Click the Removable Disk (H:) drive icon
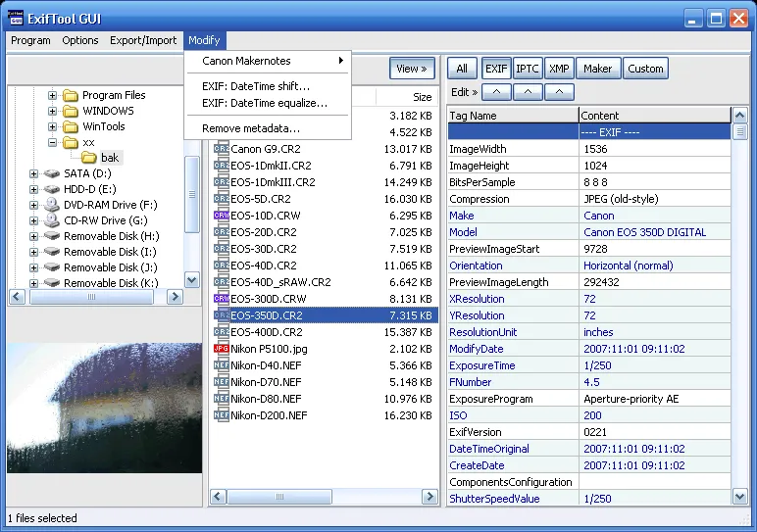The image size is (757, 532). pyautogui.click(x=52, y=236)
